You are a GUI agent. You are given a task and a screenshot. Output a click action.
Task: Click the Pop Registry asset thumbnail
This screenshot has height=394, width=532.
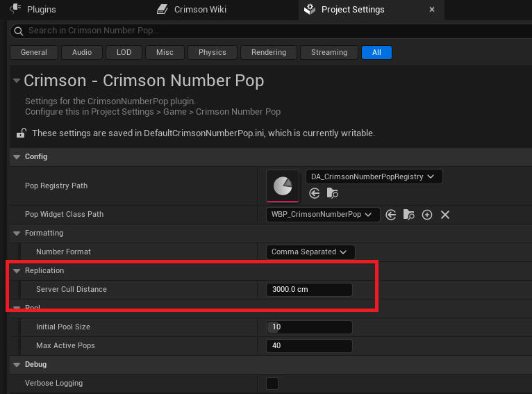tap(283, 186)
